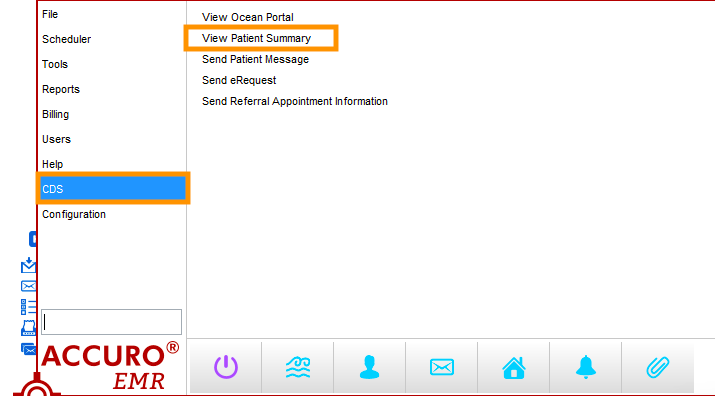
Task: Open the Configuration menu
Action: [74, 214]
